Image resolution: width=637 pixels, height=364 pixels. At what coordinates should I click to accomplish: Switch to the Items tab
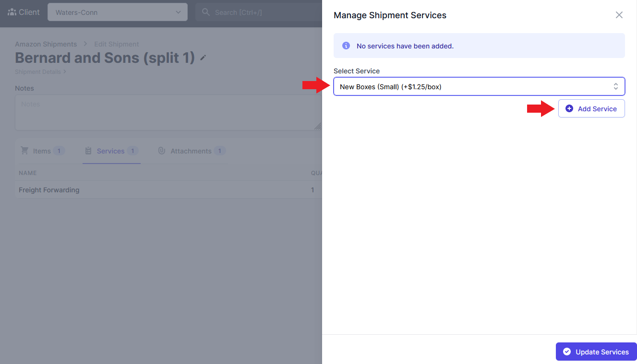(42, 151)
